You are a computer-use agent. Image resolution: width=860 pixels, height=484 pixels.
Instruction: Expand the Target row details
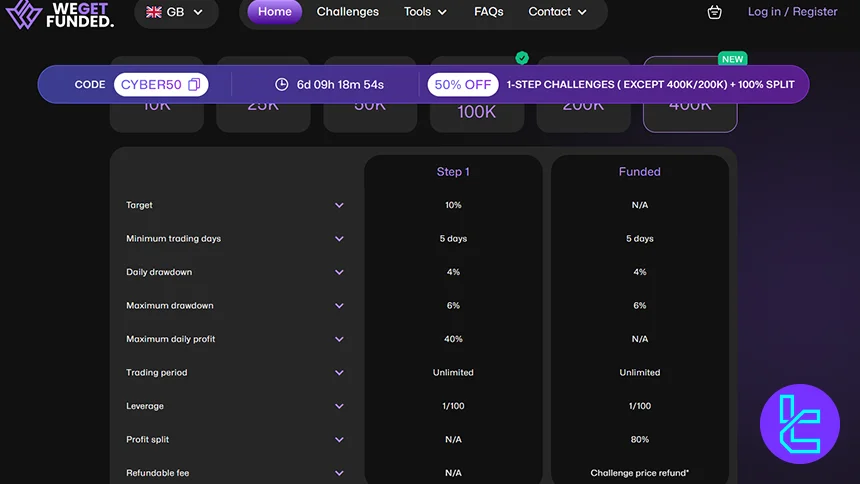pyautogui.click(x=339, y=205)
